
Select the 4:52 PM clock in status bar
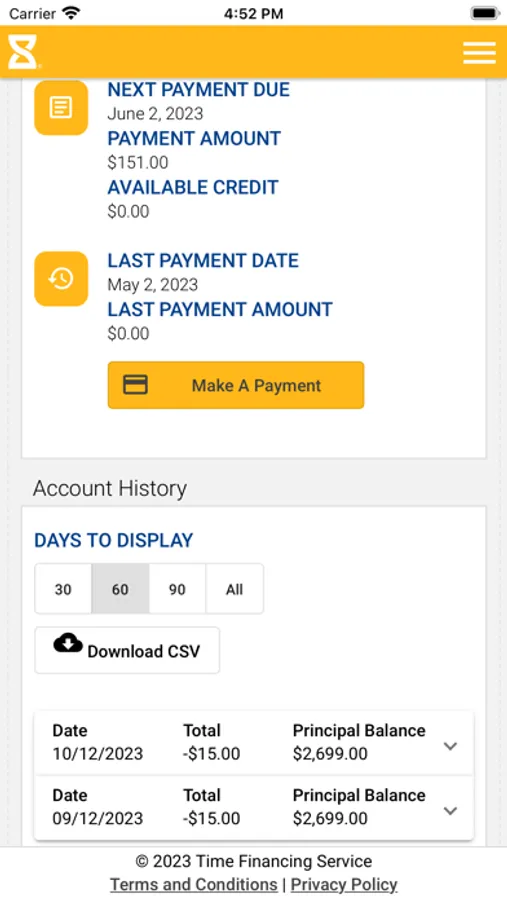coord(253,13)
